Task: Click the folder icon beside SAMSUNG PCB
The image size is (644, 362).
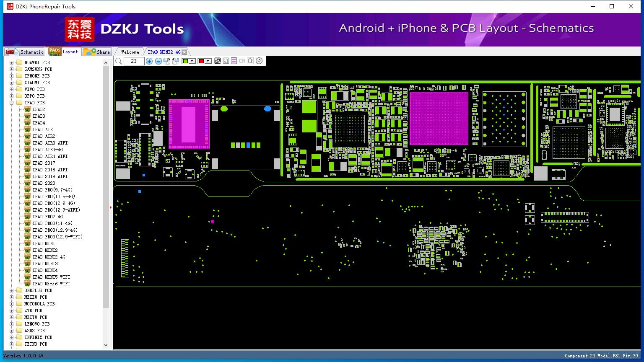Action: coord(19,69)
